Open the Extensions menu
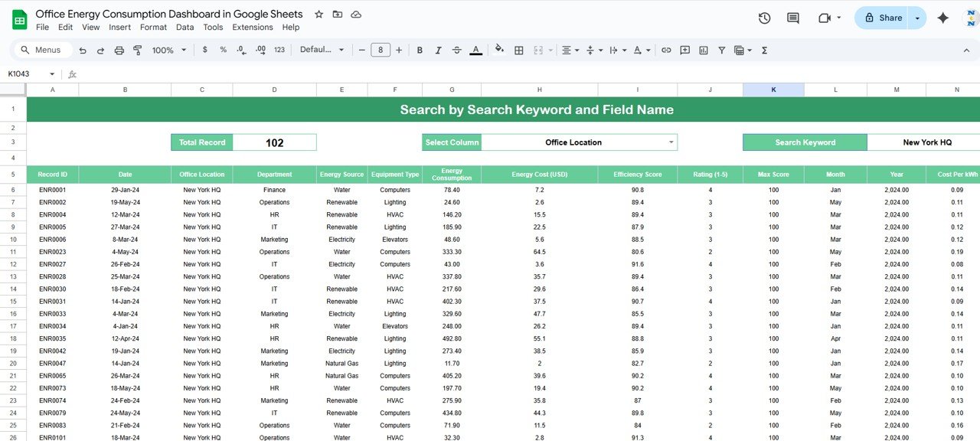 point(252,27)
